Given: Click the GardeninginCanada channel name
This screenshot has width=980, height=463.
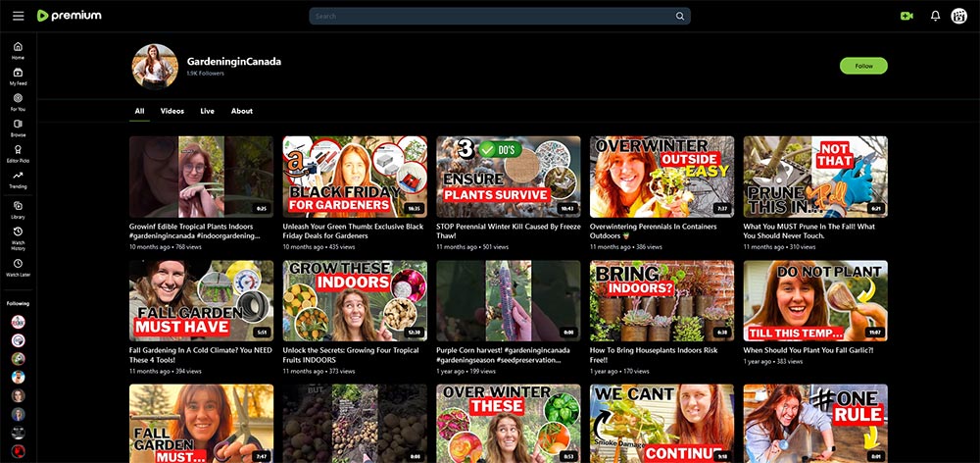Looking at the screenshot, I should tap(234, 62).
